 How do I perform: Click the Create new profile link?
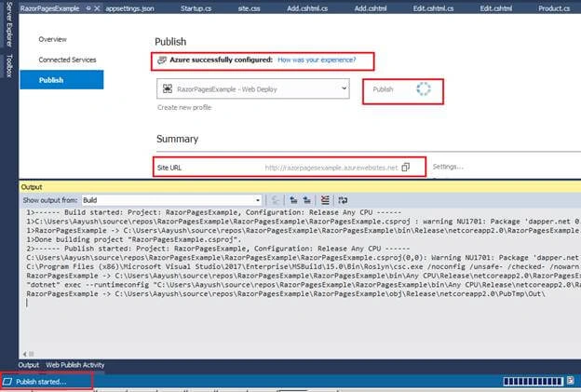pos(184,107)
